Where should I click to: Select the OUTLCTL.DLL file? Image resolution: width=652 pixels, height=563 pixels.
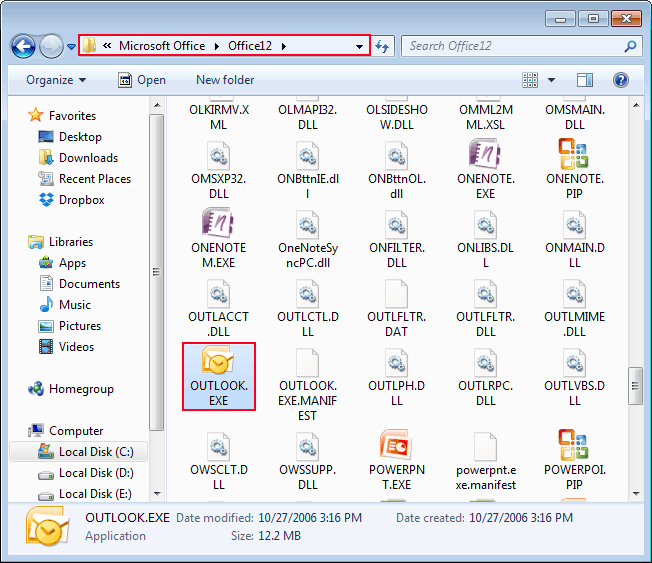[308, 308]
